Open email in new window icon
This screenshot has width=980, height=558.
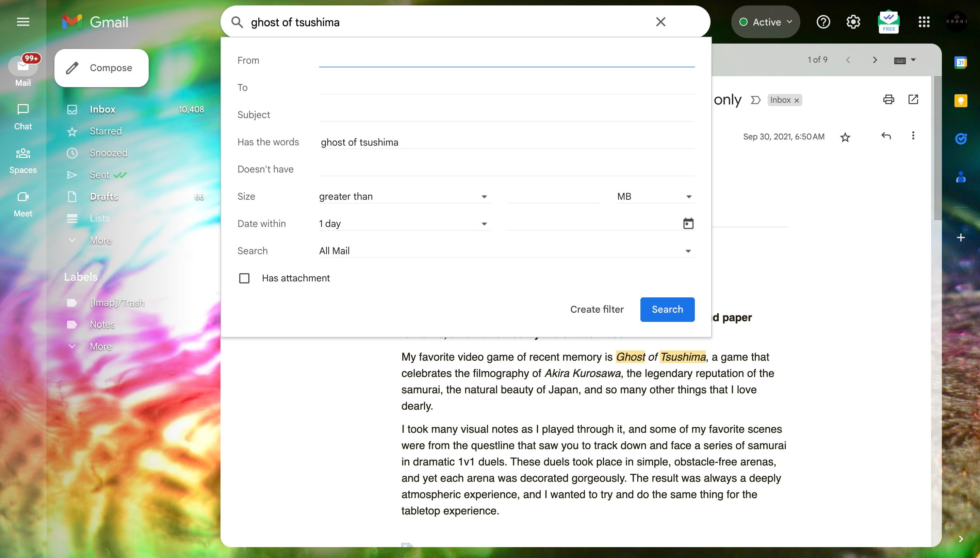913,100
